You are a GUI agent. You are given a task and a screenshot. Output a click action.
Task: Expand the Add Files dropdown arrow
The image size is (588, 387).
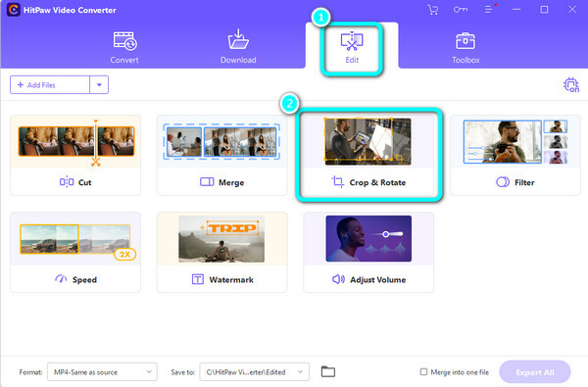pyautogui.click(x=99, y=85)
